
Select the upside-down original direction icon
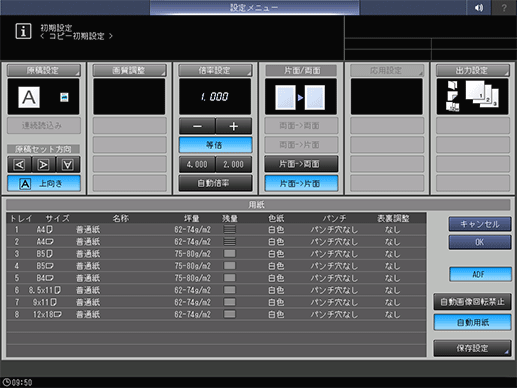point(68,164)
